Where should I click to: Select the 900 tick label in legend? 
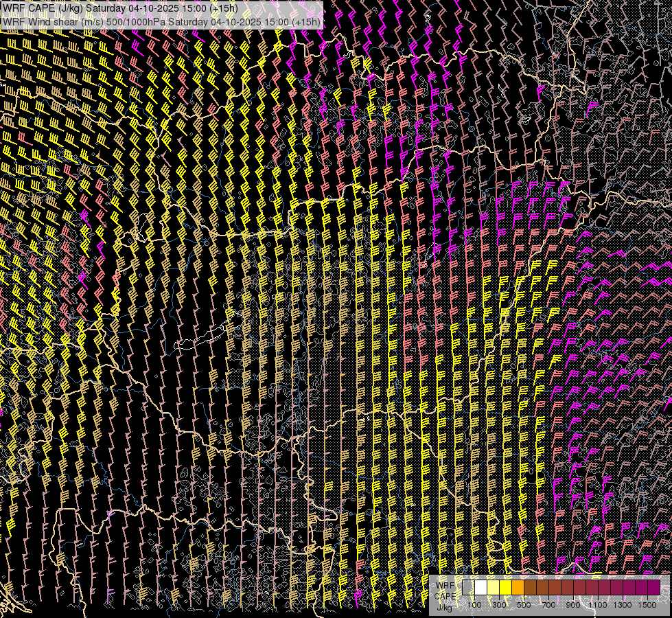coord(573,605)
